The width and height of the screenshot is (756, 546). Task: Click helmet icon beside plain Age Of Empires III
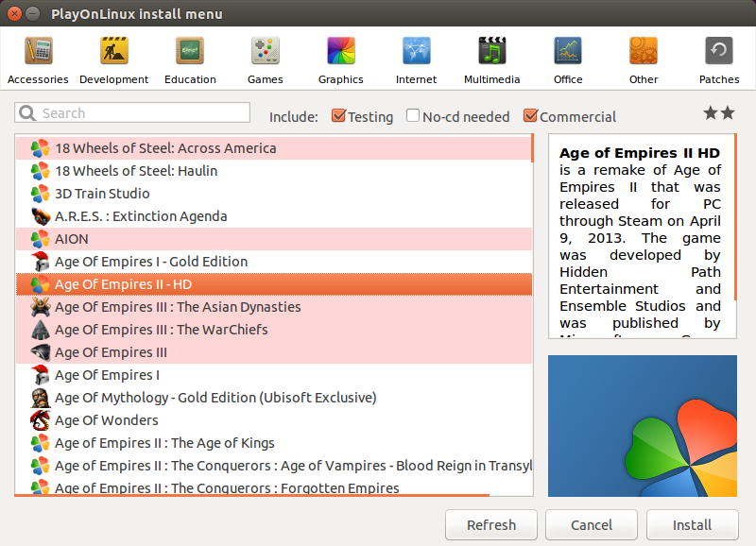coord(40,352)
